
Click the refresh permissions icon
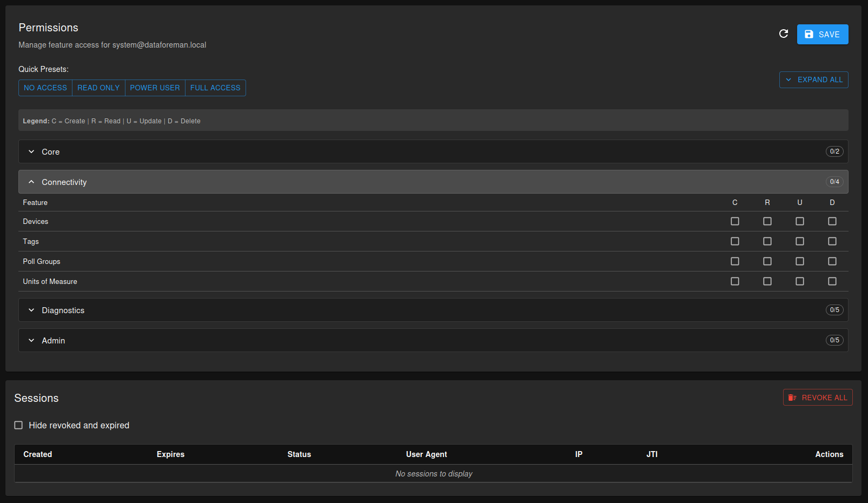click(784, 34)
